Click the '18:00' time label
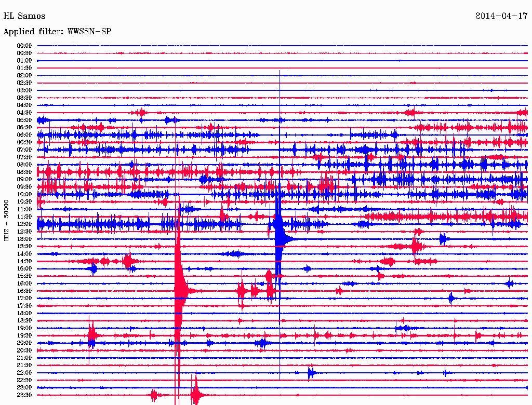The height and width of the screenshot is (405, 532). [24, 313]
